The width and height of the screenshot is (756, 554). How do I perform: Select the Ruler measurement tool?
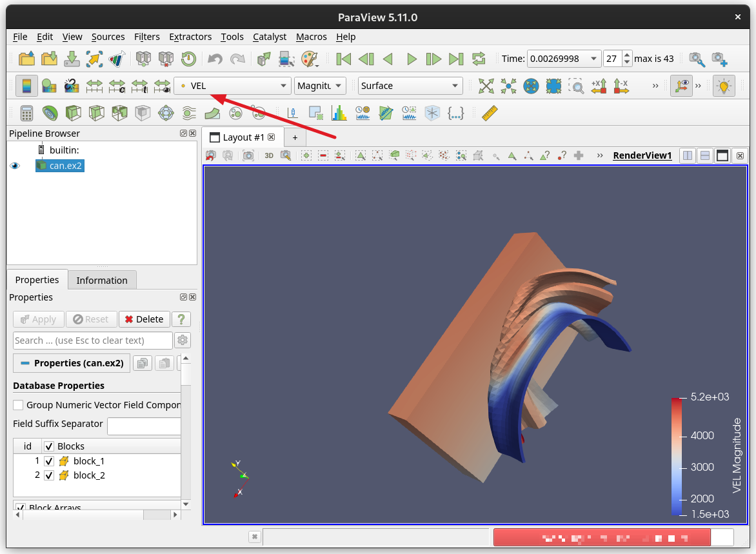click(490, 114)
